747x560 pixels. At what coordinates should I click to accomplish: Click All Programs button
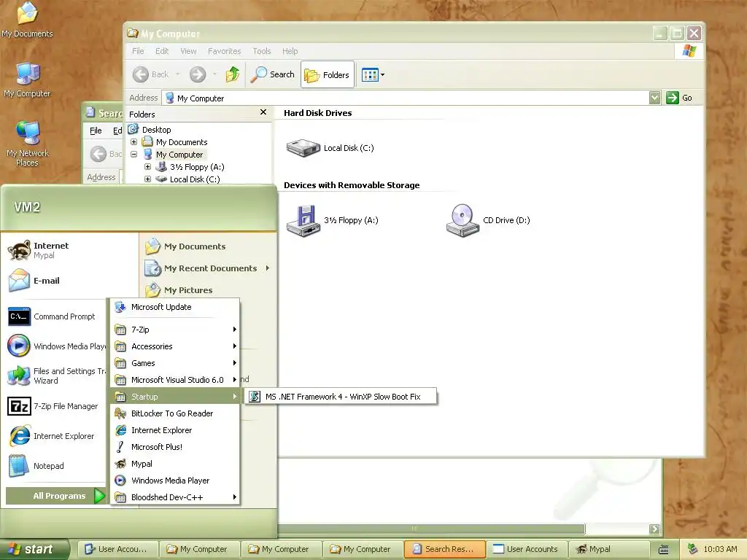(x=55, y=496)
